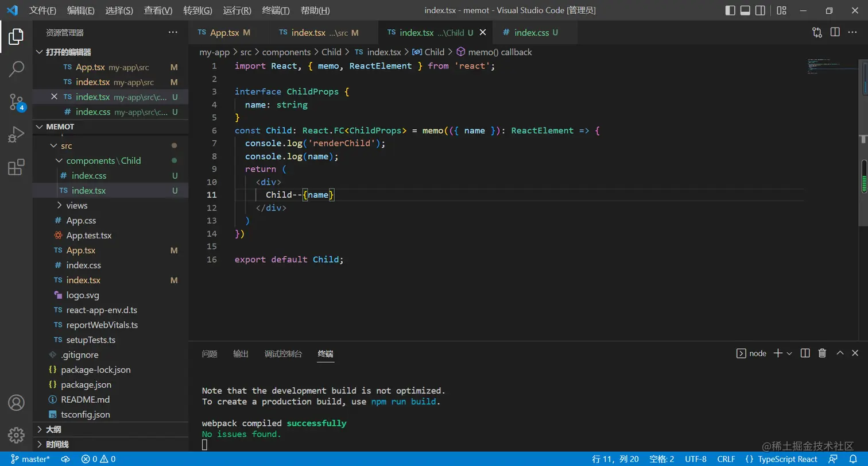Image resolution: width=868 pixels, height=466 pixels.
Task: Change encoding via UTF-8 status item
Action: point(696,459)
